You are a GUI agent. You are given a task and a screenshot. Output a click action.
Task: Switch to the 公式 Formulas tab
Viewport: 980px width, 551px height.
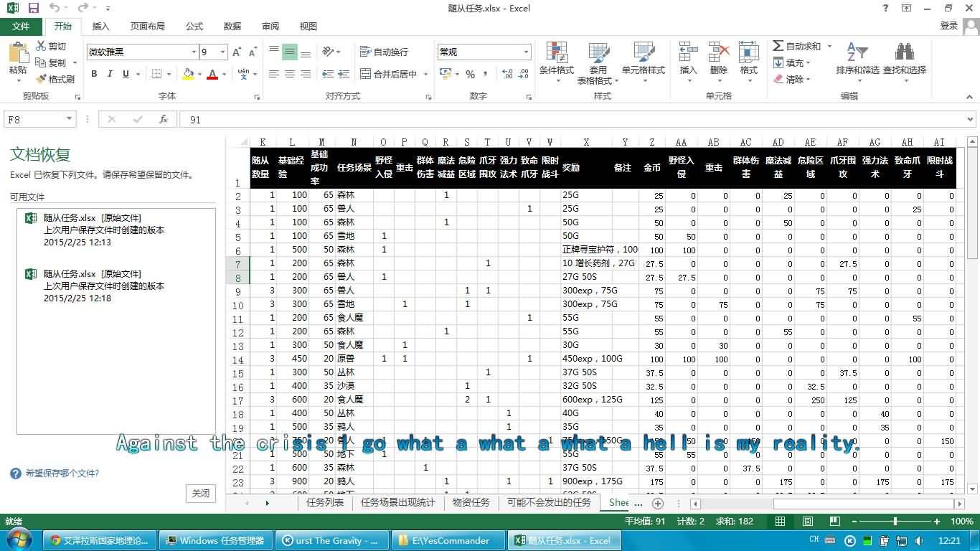click(194, 26)
